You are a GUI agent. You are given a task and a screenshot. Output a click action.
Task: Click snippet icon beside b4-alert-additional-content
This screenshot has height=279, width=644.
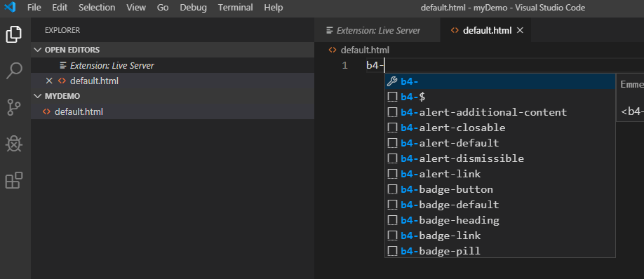[x=393, y=112]
